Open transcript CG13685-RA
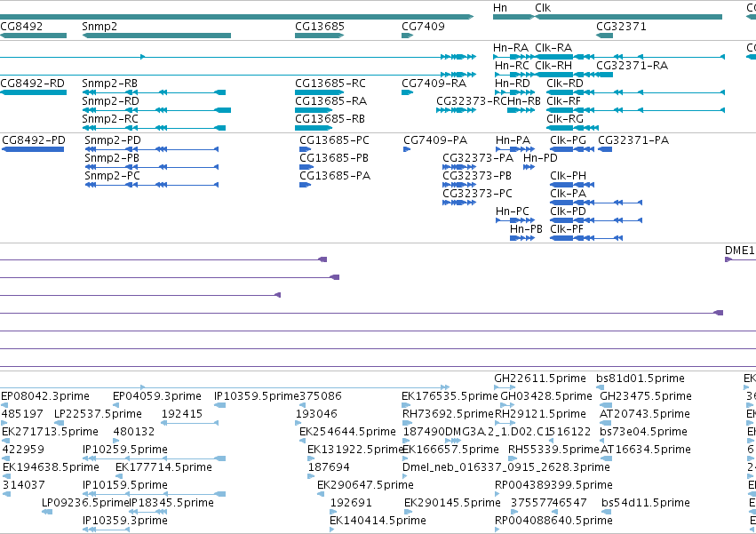Screen dimensions: 756x534 pos(330,101)
